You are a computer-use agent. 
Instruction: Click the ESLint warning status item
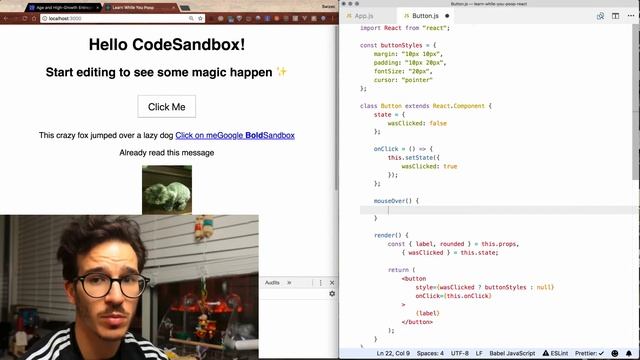pos(555,353)
